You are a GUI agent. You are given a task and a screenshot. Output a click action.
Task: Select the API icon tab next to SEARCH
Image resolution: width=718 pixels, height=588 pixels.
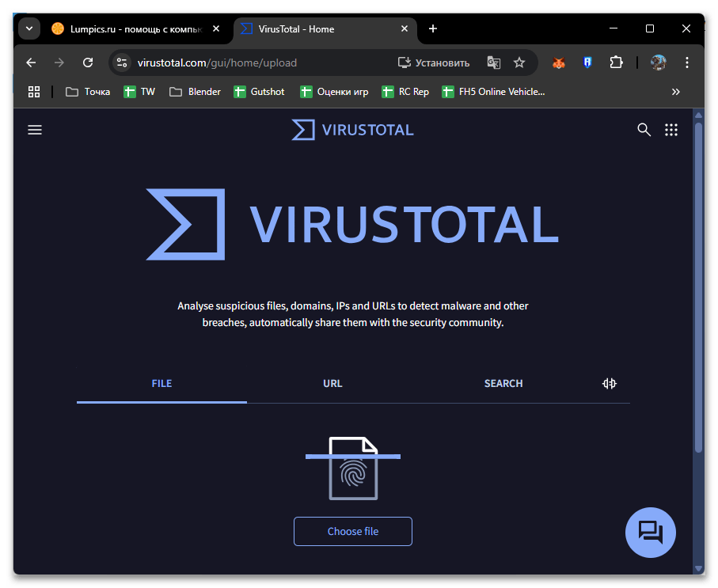tap(609, 383)
